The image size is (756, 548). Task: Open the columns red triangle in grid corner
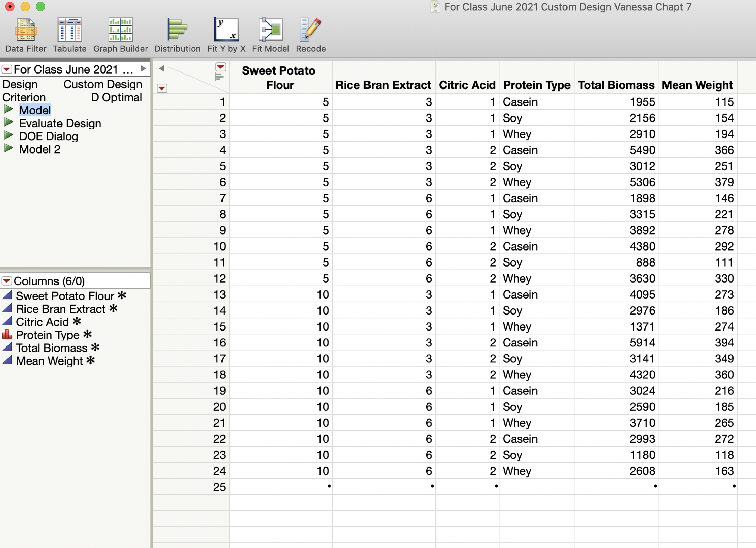pos(220,67)
